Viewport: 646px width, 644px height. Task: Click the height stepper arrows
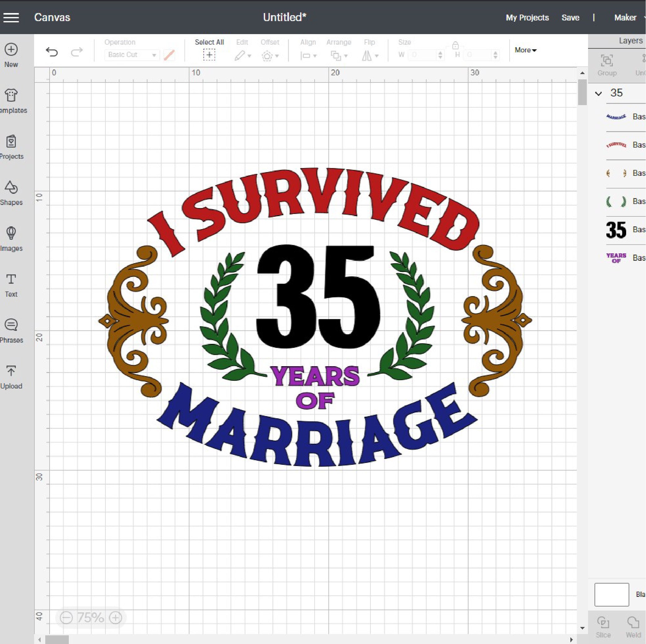(x=496, y=55)
